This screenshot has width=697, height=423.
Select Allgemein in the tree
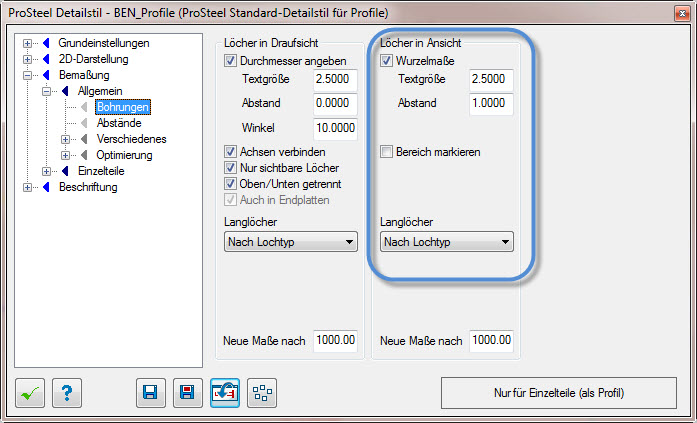(100, 91)
